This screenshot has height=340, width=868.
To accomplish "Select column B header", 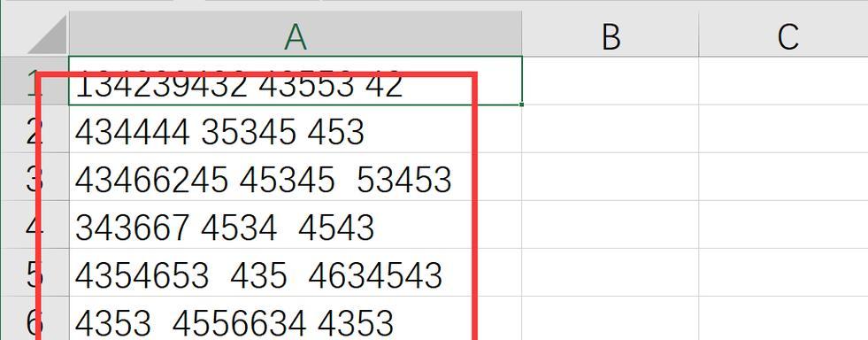I will click(610, 34).
